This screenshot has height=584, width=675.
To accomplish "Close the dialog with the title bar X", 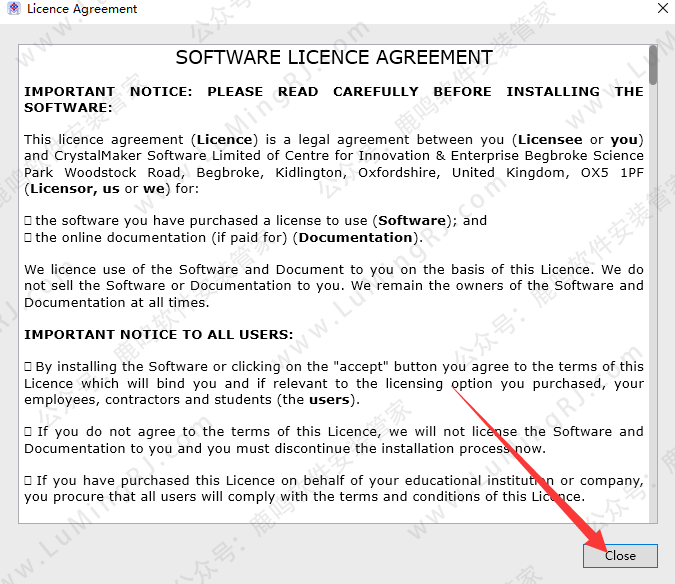I will (x=662, y=9).
